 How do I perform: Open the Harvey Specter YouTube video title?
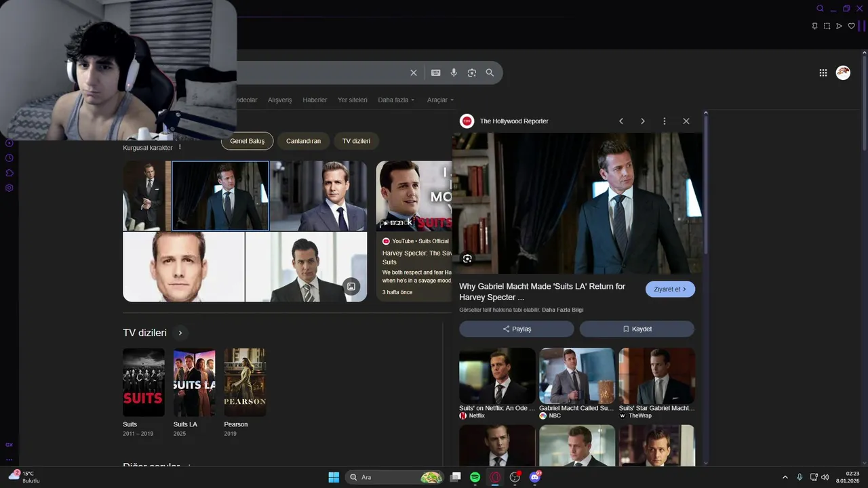point(416,257)
